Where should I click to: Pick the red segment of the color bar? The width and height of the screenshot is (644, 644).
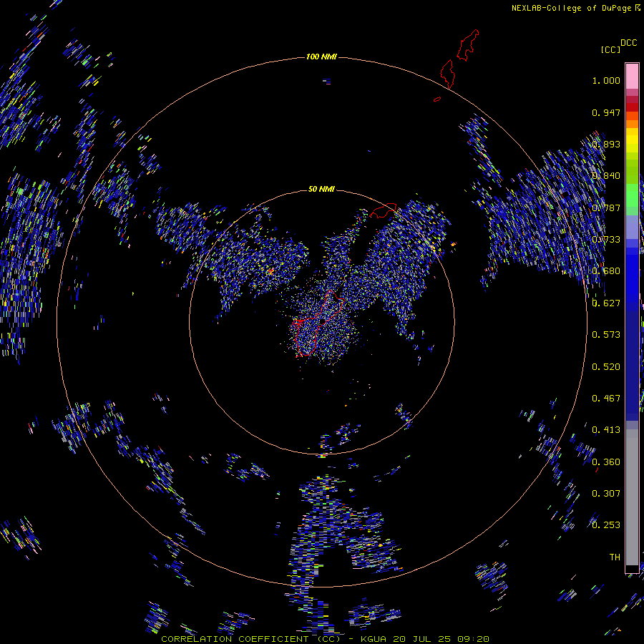point(632,107)
